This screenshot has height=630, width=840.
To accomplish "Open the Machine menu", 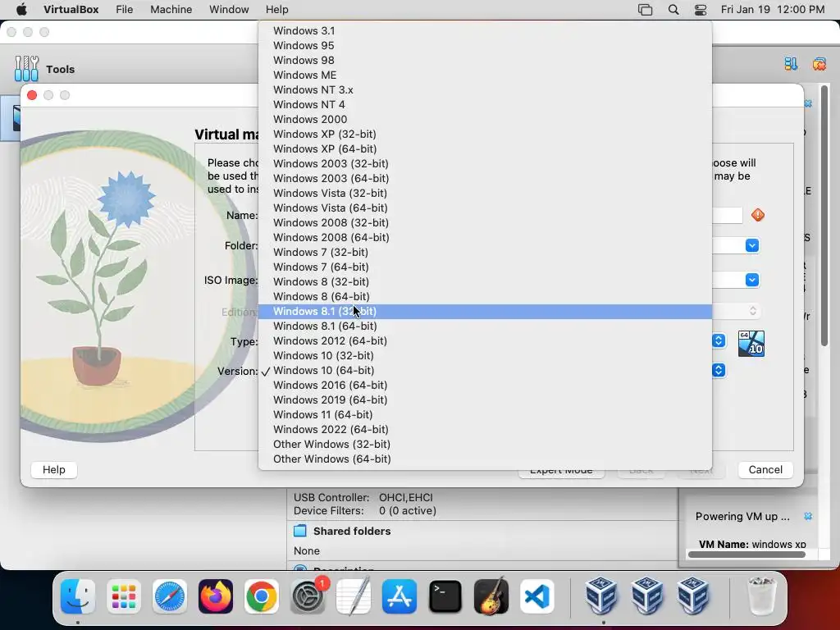I will tap(171, 10).
